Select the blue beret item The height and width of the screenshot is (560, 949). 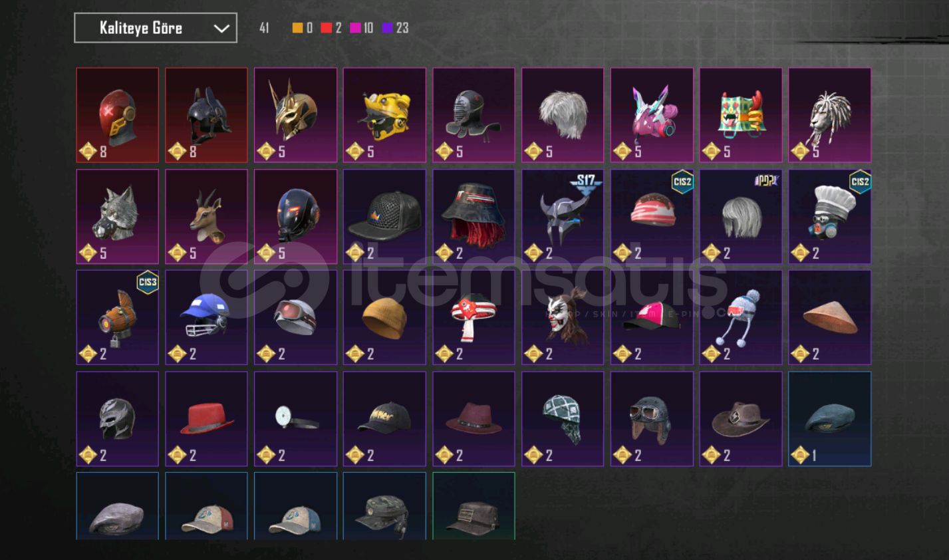pos(829,418)
